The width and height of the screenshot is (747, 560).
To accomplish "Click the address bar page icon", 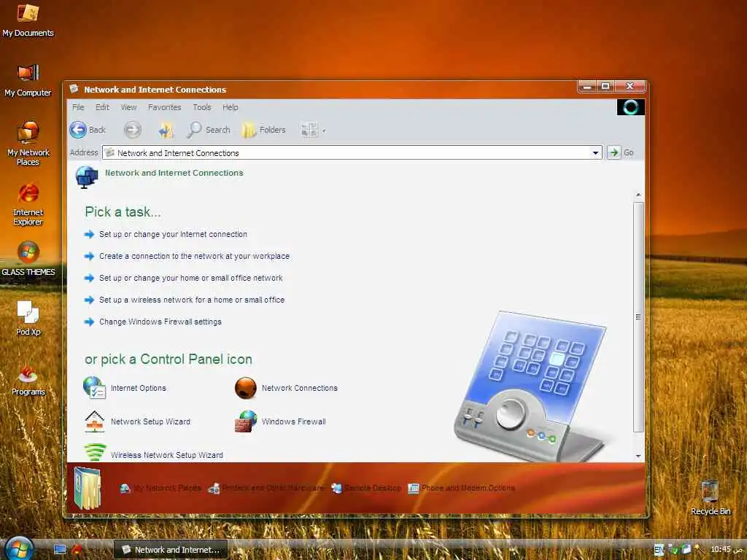I will [109, 153].
